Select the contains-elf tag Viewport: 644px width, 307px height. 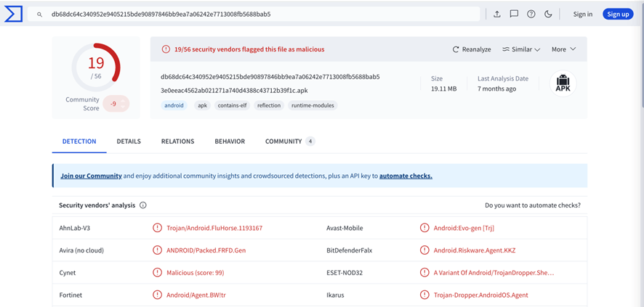click(x=232, y=105)
